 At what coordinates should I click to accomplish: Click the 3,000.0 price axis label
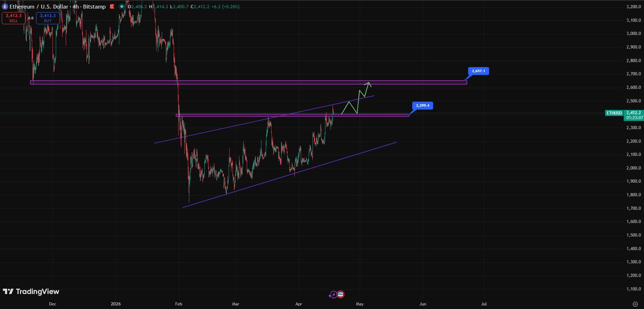pyautogui.click(x=634, y=34)
